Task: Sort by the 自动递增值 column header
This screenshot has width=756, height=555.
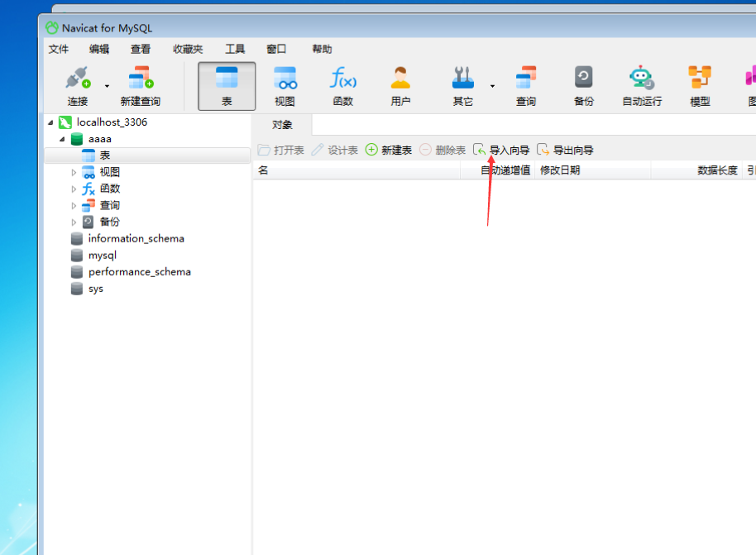Action: tap(498, 170)
